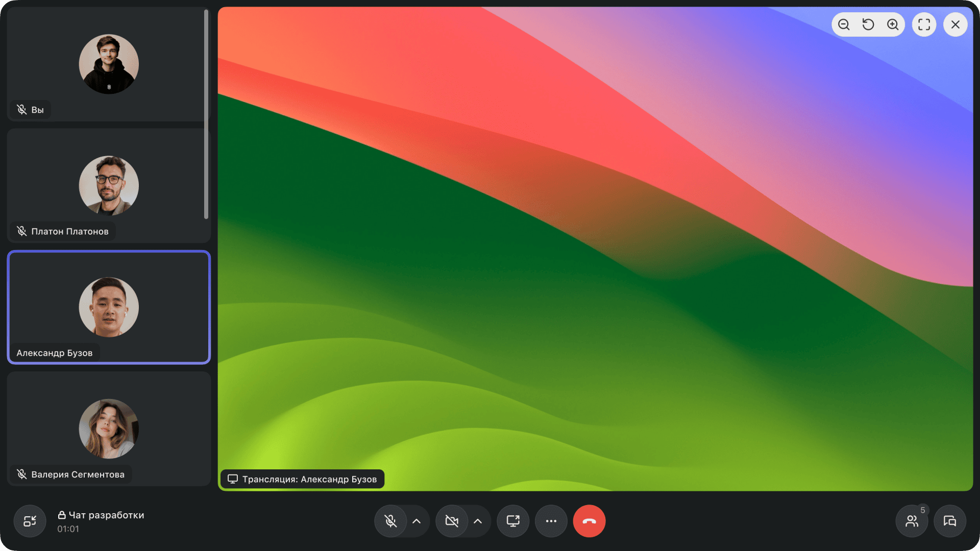Open the participants list icon
This screenshot has height=551, width=980.
coord(912,521)
